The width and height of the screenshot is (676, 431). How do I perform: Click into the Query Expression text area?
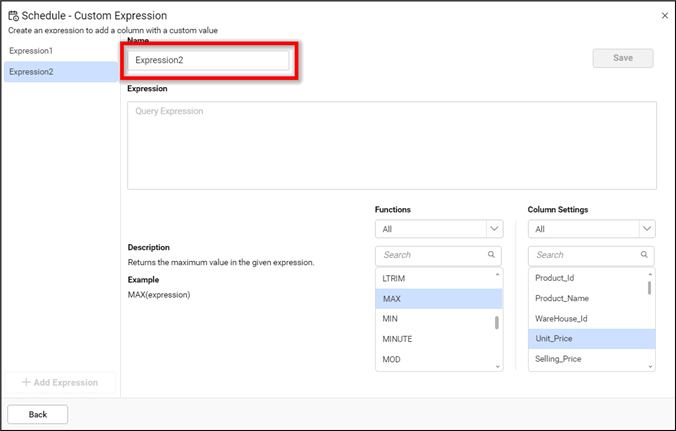[391, 145]
